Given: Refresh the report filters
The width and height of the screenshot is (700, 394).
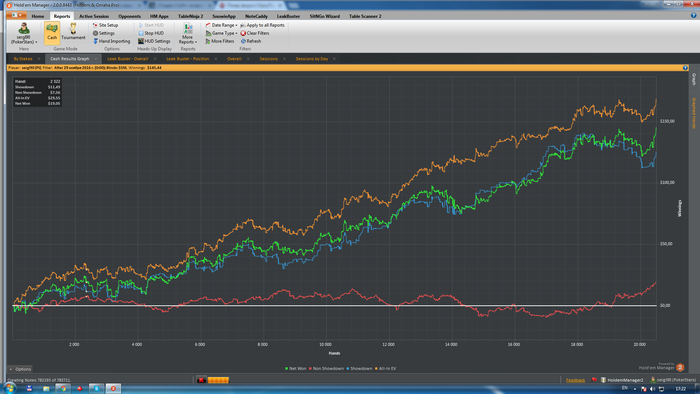Looking at the screenshot, I should [250, 41].
